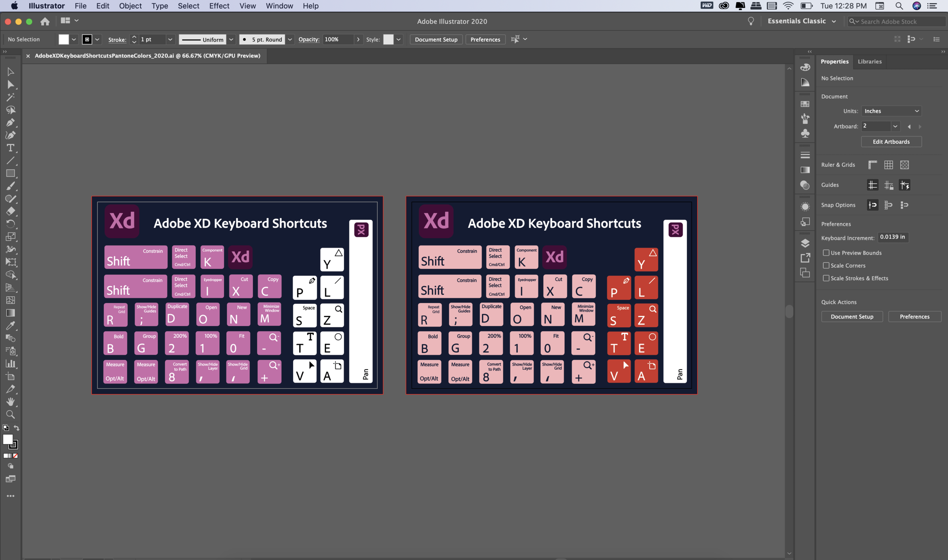
Task: Open the Units dropdown set to Inches
Action: coord(891,111)
